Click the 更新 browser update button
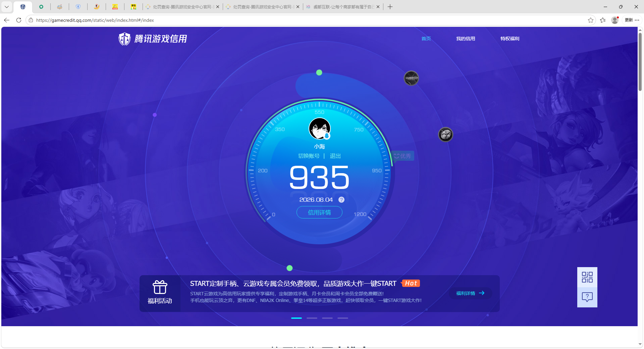644x349 pixels. [632, 20]
